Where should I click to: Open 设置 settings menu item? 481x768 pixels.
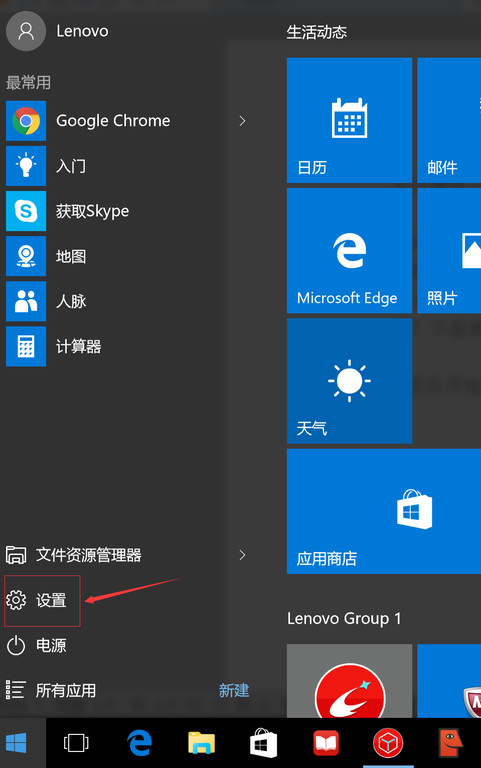42,600
